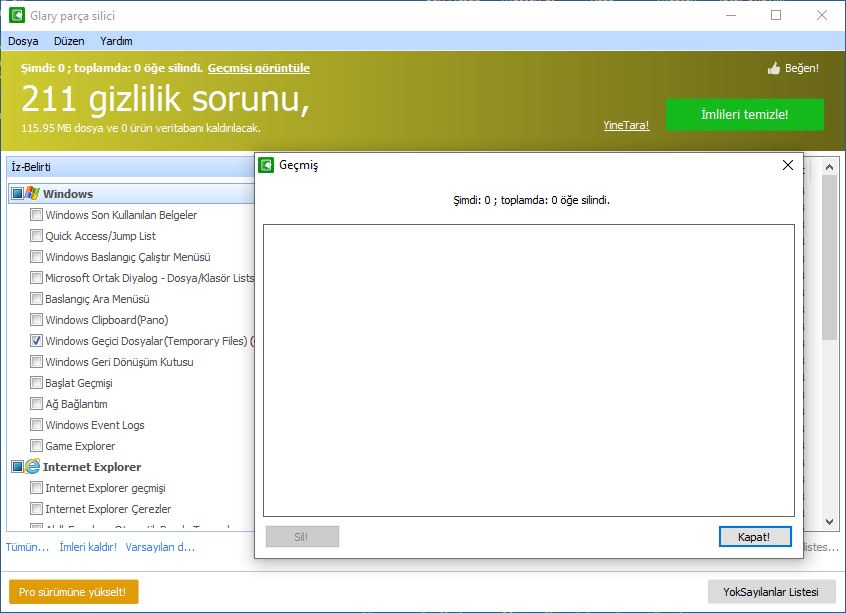Click the empty history list box
The width and height of the screenshot is (846, 613).
click(529, 370)
